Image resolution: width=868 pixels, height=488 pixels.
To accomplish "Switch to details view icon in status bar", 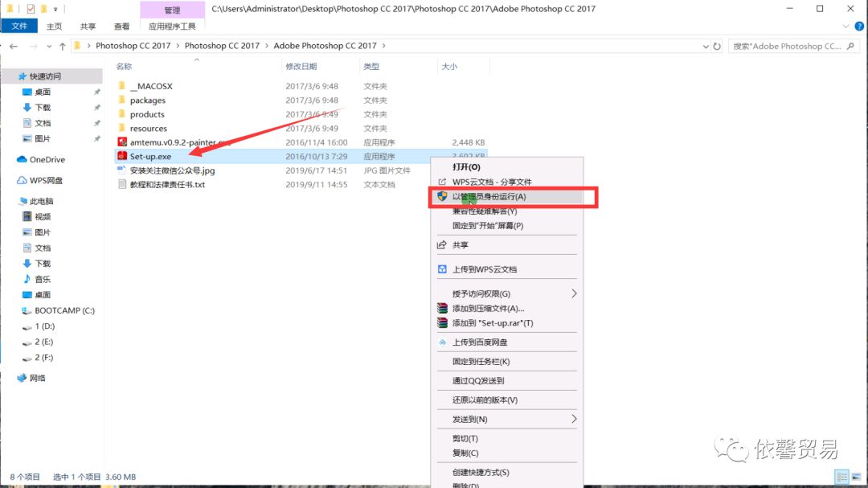I will 841,477.
